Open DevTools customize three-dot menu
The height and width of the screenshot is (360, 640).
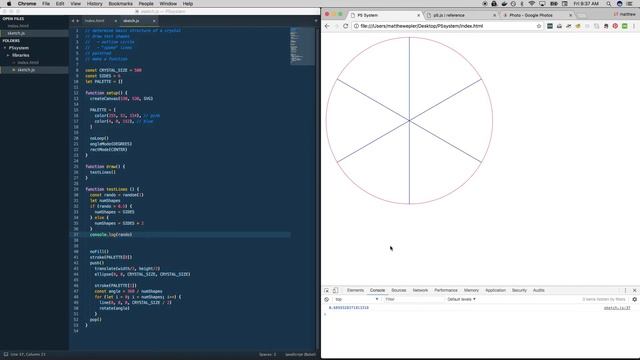click(625, 290)
